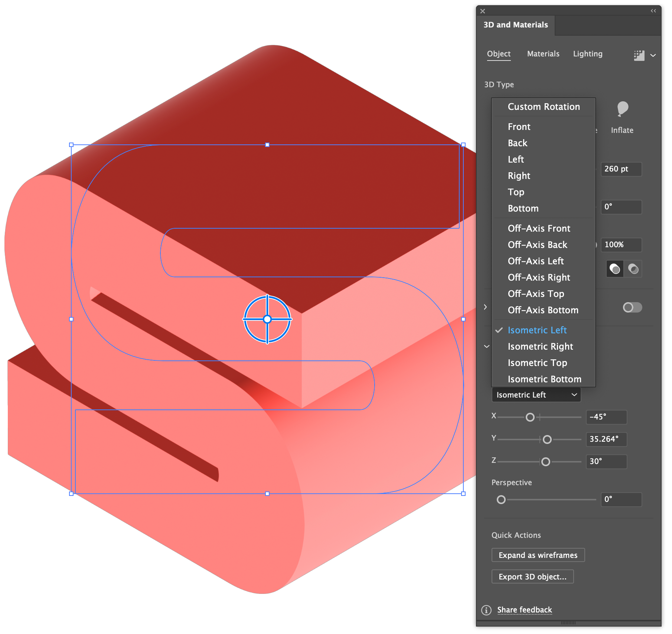Viewport: 672px width, 634px height.
Task: Choose Isometric Right from the menu
Action: (x=540, y=346)
